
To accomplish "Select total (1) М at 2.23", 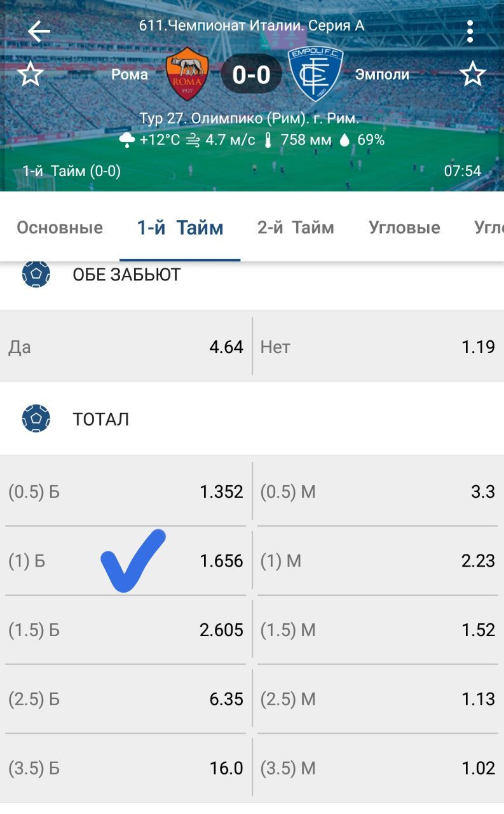I will 378,561.
